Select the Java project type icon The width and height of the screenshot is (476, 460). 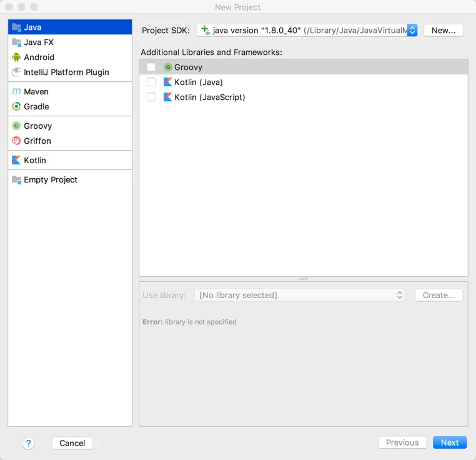tap(16, 27)
